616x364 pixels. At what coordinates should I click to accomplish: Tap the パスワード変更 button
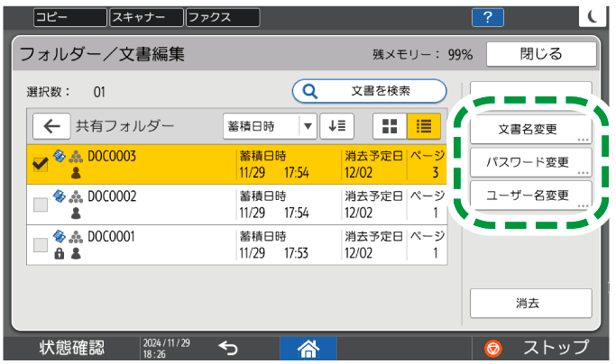(x=530, y=162)
